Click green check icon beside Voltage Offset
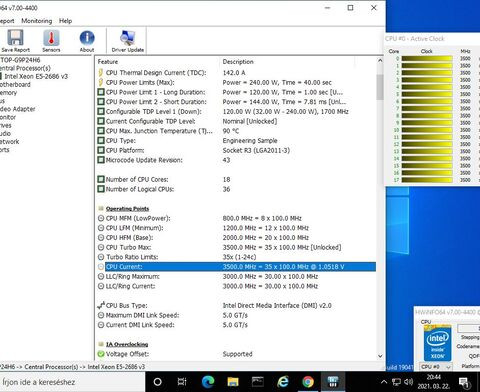Screen dimensions: 480x392 [x=101, y=354]
